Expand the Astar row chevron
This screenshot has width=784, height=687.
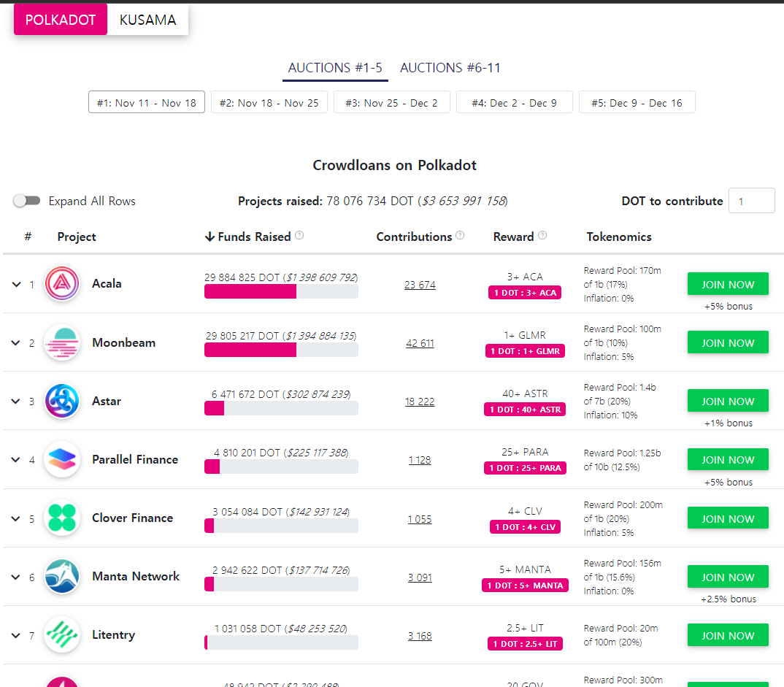point(17,402)
